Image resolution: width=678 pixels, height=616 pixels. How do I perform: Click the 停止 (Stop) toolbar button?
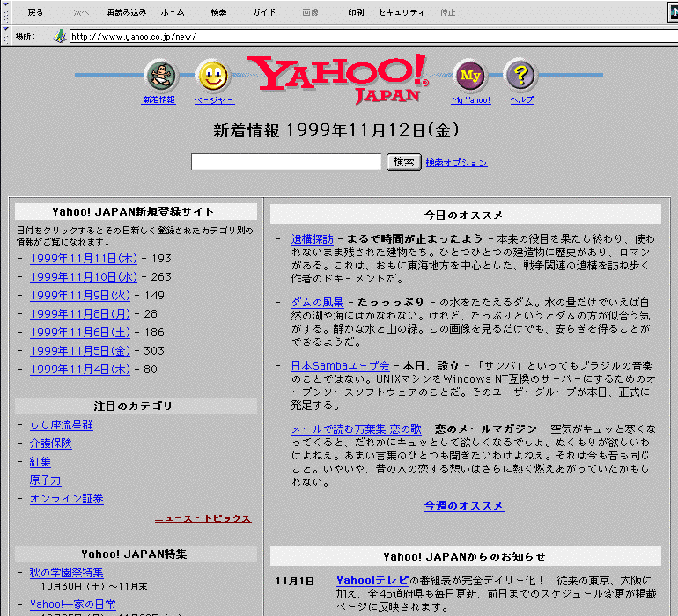447,12
